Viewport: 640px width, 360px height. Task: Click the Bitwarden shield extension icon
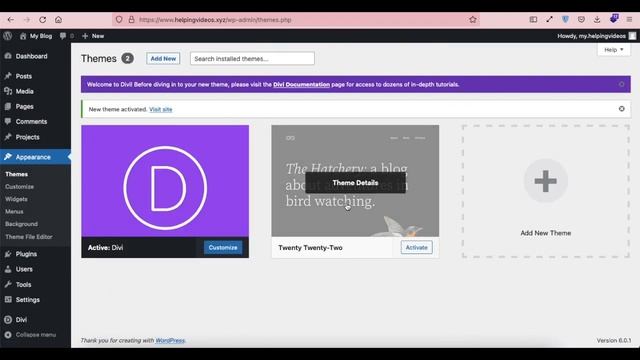(565, 19)
